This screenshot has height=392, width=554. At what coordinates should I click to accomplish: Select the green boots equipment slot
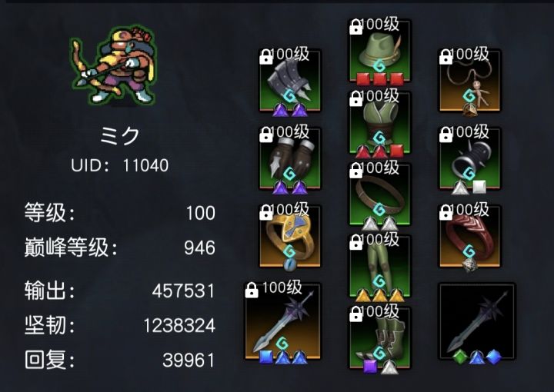pyautogui.click(x=380, y=337)
